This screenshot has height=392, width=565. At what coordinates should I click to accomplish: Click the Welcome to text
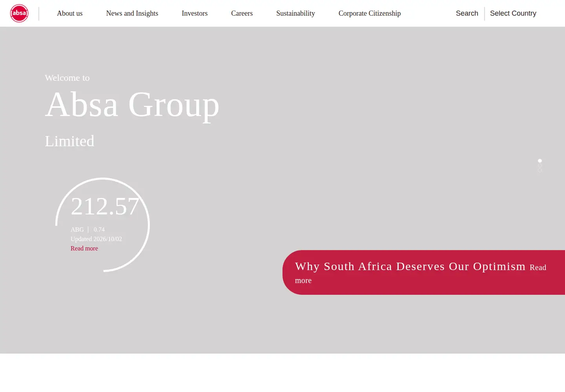67,78
